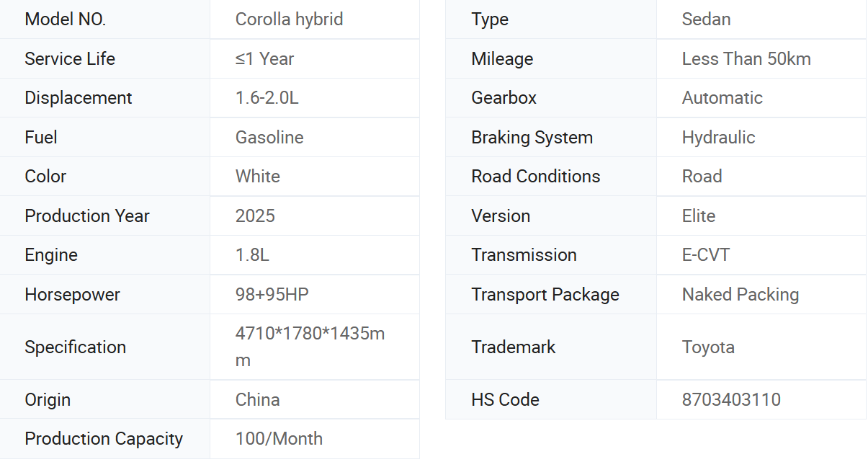Click the Toyota trademark value
868x462 pixels.
(x=708, y=347)
